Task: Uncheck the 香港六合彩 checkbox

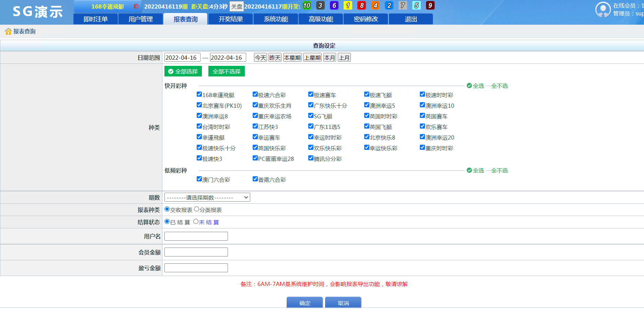Action: (255, 179)
